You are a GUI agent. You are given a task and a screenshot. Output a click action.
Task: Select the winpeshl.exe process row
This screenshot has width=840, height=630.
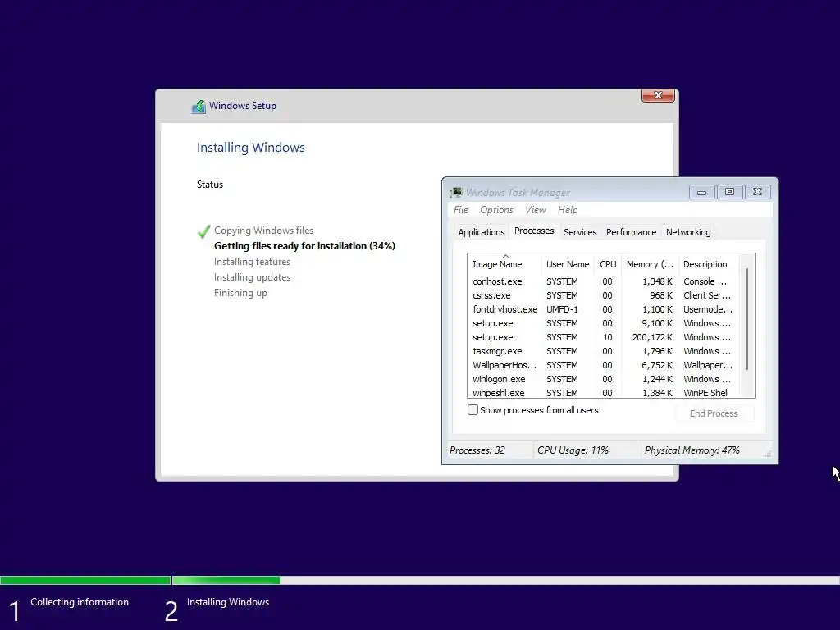point(603,392)
